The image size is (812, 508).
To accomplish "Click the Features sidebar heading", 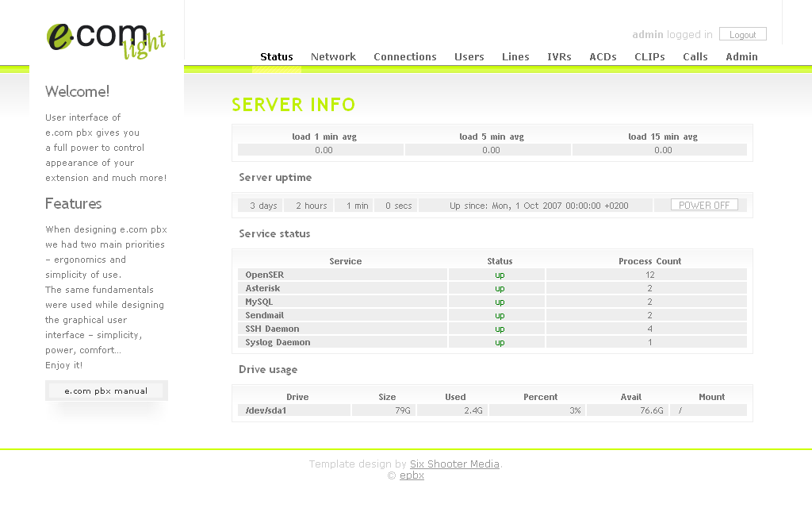I will [74, 204].
